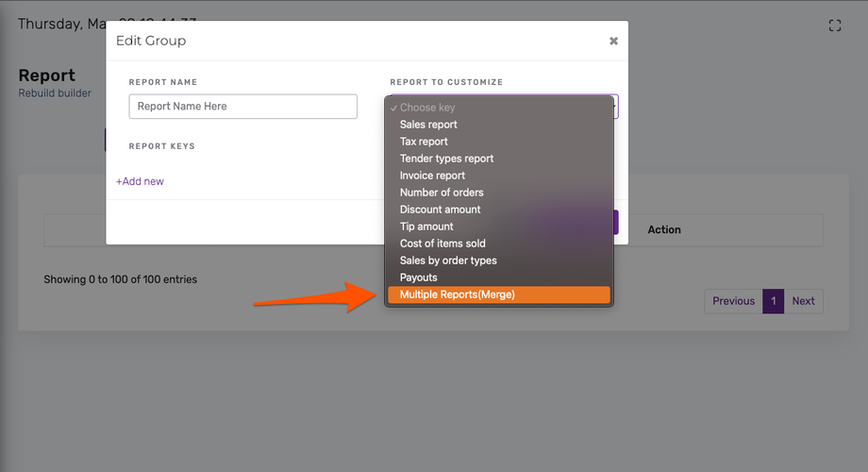
Task: Click the +Add new link
Action: (140, 181)
